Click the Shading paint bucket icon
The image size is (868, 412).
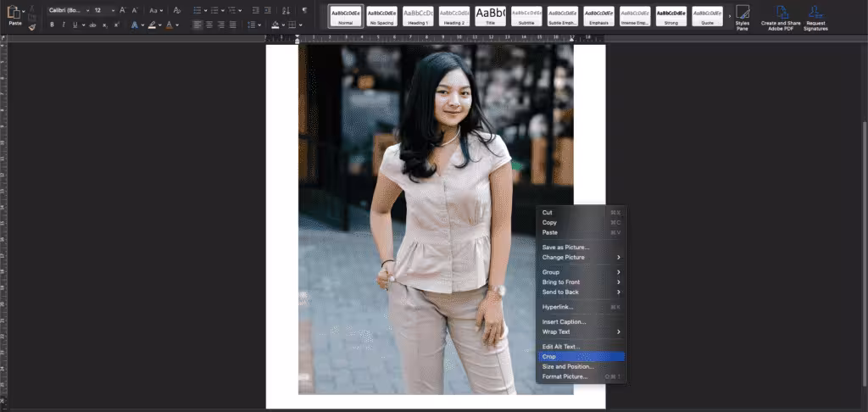pos(275,25)
